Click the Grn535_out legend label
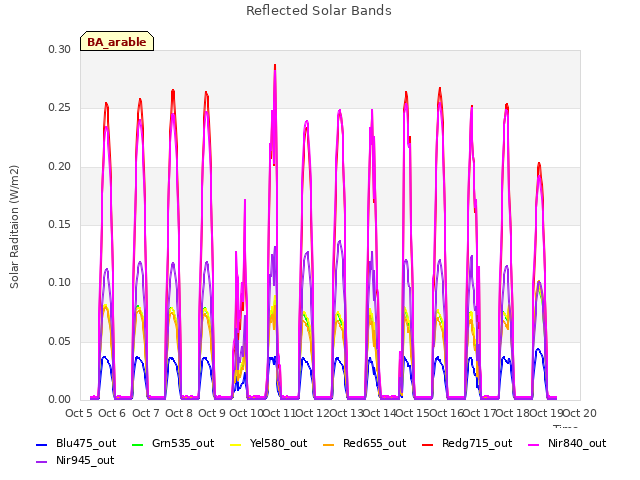640x480 pixels. pyautogui.click(x=183, y=443)
